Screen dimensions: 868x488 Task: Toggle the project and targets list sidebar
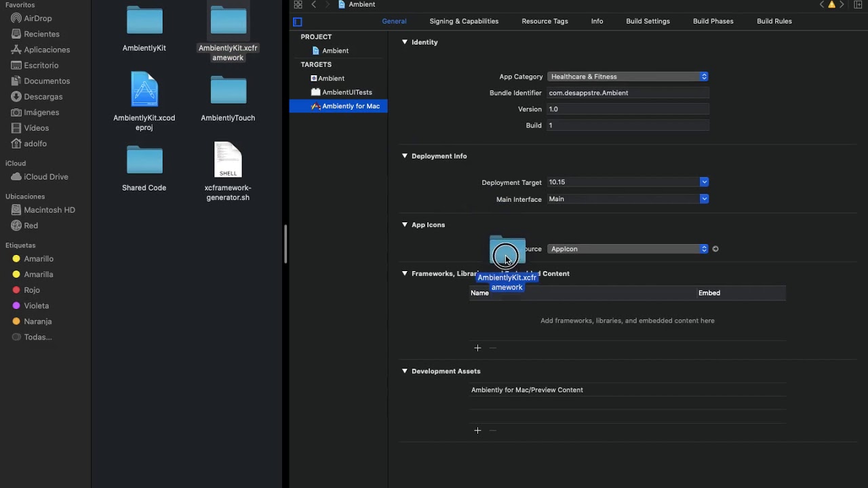point(297,22)
